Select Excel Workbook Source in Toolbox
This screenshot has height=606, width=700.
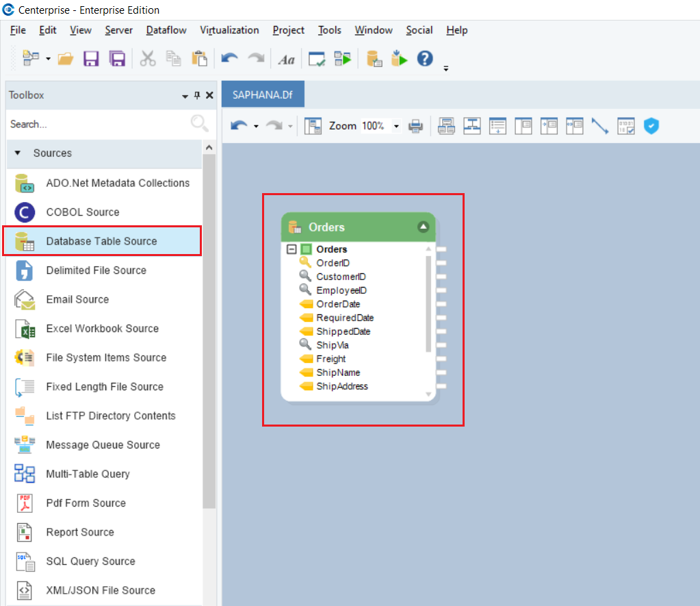[102, 329]
